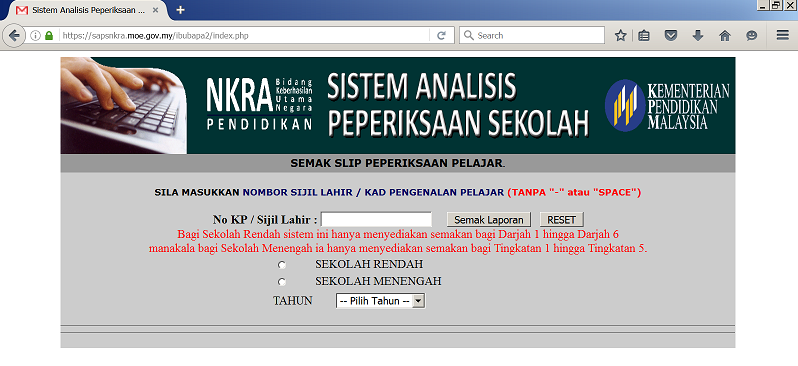Click the red Sekolah Rendah Darjah notice line

tap(398, 235)
